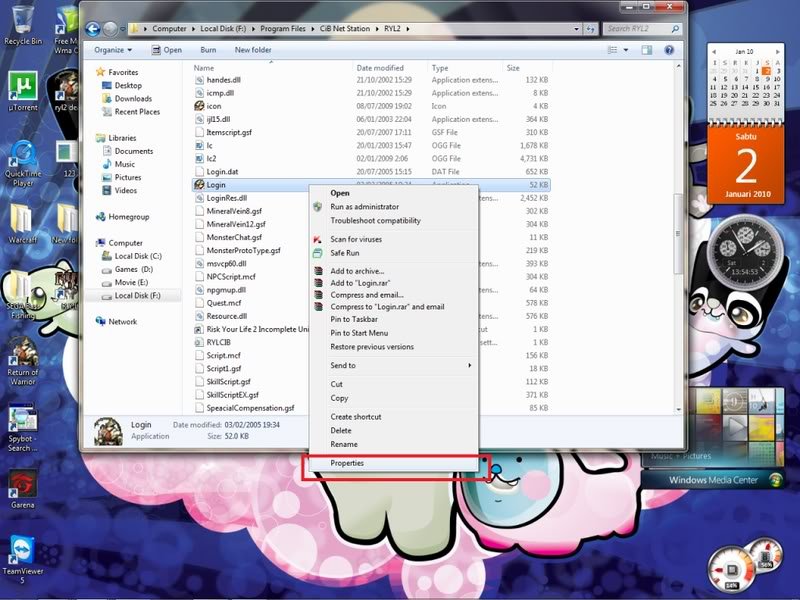Click the Burn toolbar button
Screen dimensions: 800x600
208,50
